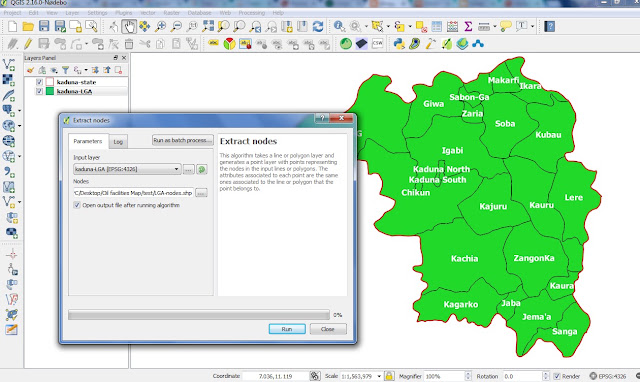Click the Nodes output file path field
The image size is (640, 382).
click(x=133, y=193)
